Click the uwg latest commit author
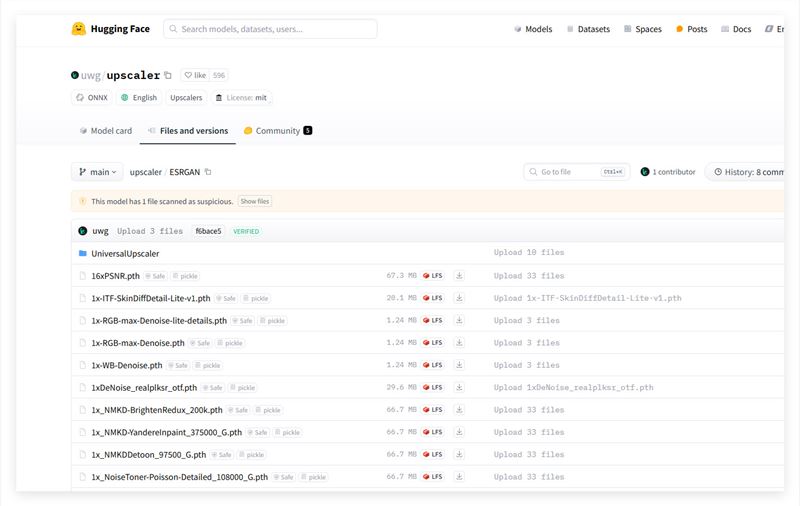Screen dimensions: 800x506 [x=101, y=231]
